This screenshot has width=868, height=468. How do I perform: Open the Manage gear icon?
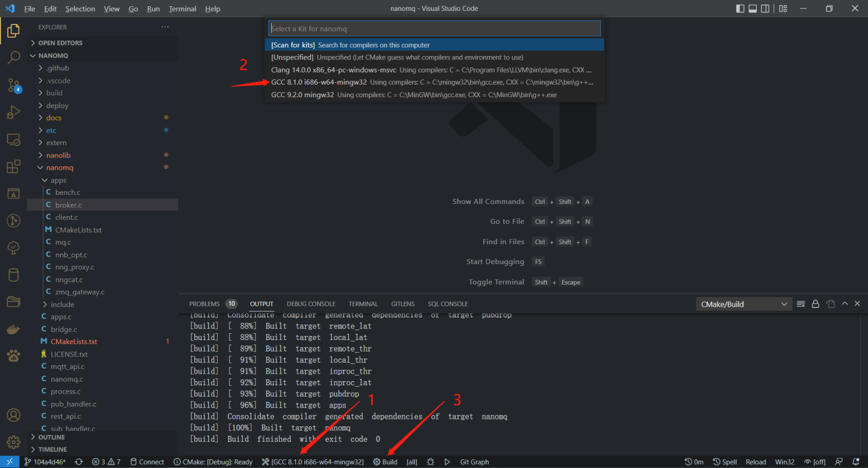13,442
